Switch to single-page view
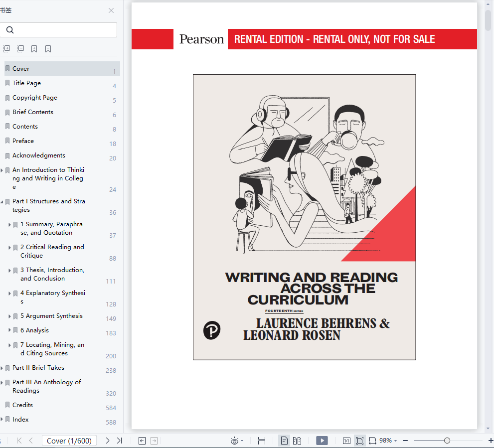Image resolution: width=494 pixels, height=448 pixels. pos(284,441)
